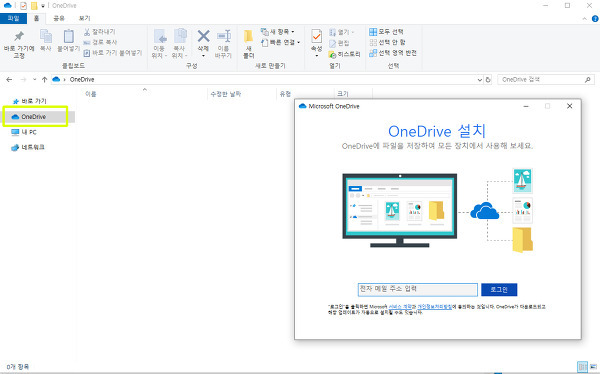Screen dimensions: 600x374
Task: Click the search magnifier icon
Action: (588, 80)
